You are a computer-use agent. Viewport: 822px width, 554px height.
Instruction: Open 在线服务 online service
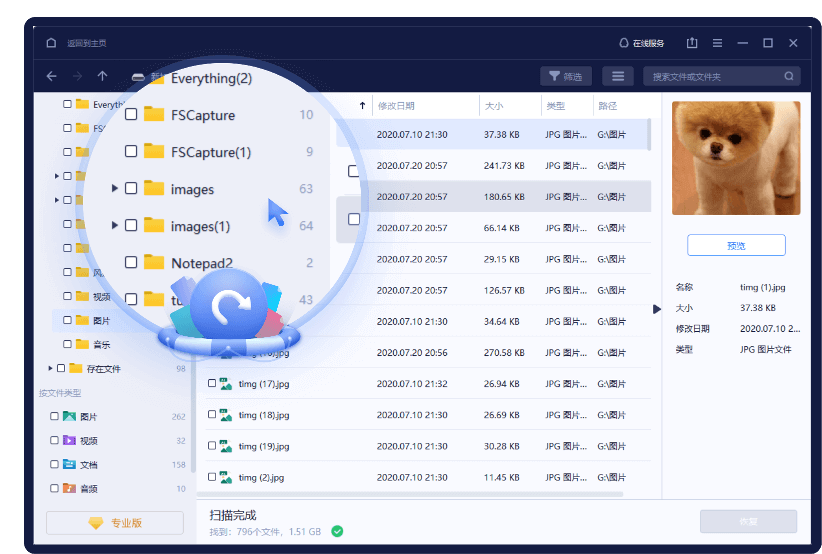[x=641, y=43]
